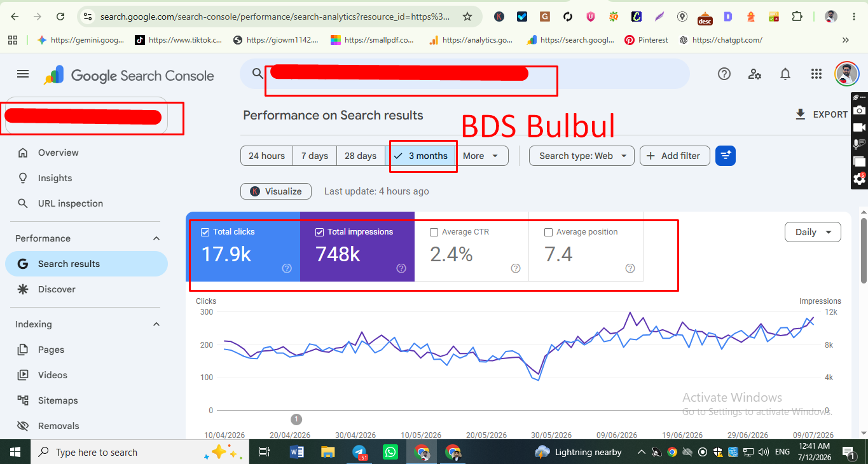Enable the Average CTR checkbox
Viewport: 868px width, 464px height.
[434, 232]
